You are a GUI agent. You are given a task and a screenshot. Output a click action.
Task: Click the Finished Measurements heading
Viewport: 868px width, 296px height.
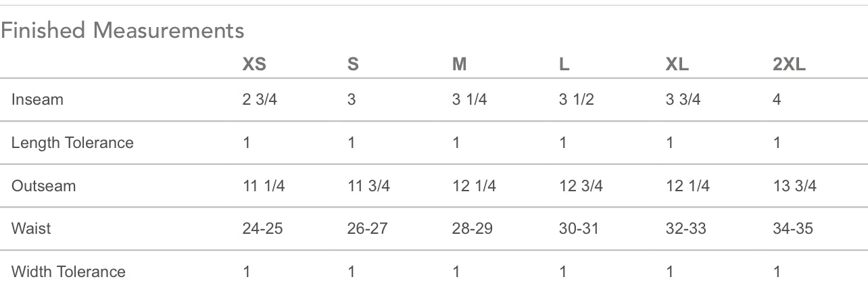[122, 30]
